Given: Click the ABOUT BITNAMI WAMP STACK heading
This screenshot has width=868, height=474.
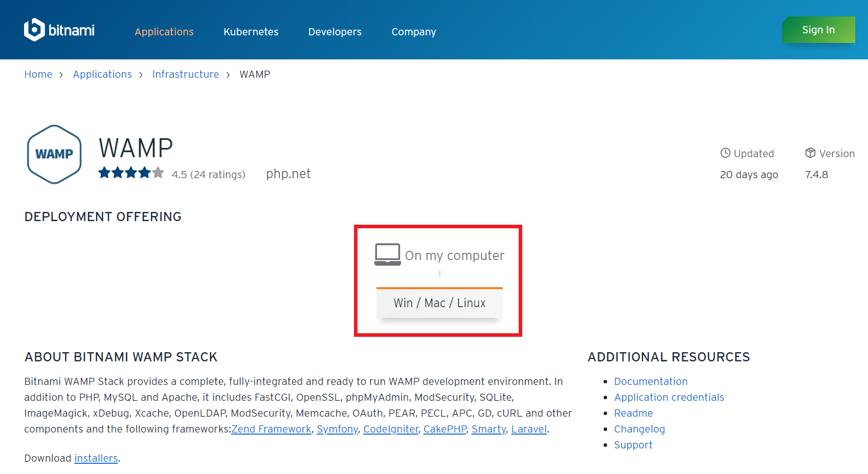Looking at the screenshot, I should pos(121,357).
